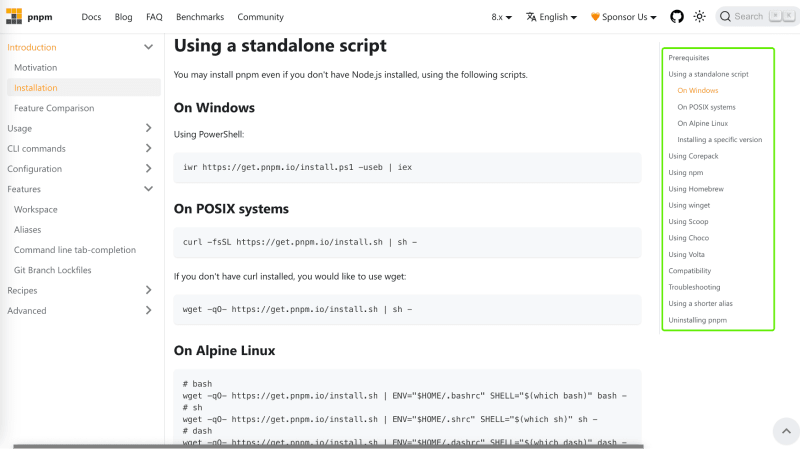Screen dimensions: 800x449
Task: Open the Community menu item
Action: click(260, 17)
